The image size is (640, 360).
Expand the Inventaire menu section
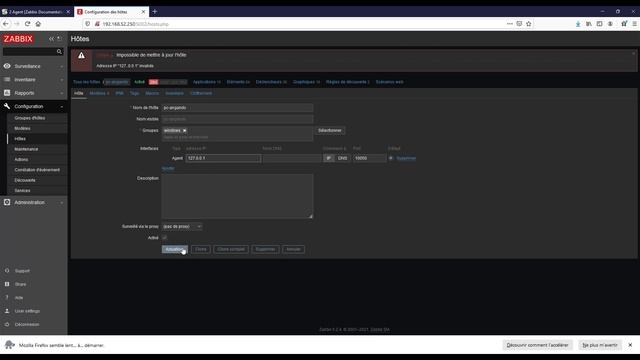62,80
